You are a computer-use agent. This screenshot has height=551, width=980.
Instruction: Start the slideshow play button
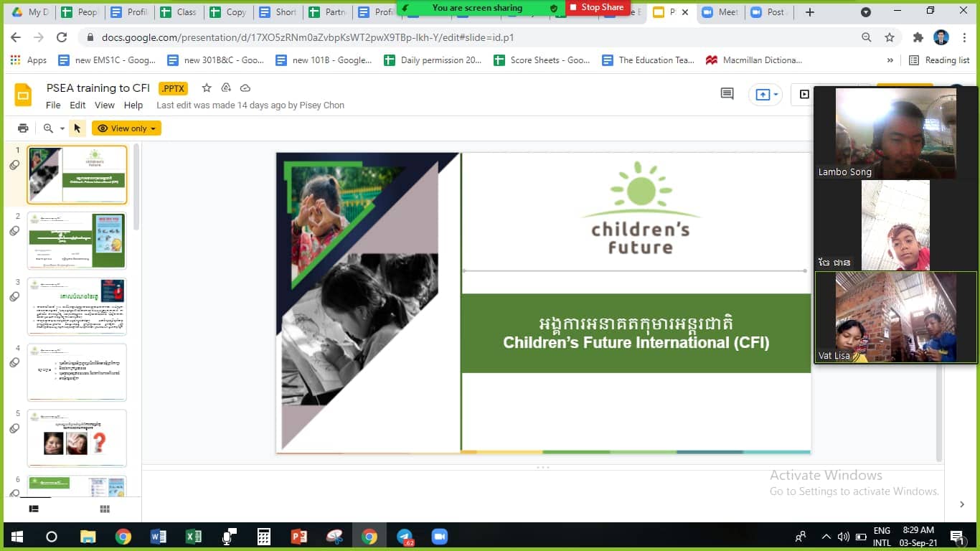pyautogui.click(x=804, y=94)
